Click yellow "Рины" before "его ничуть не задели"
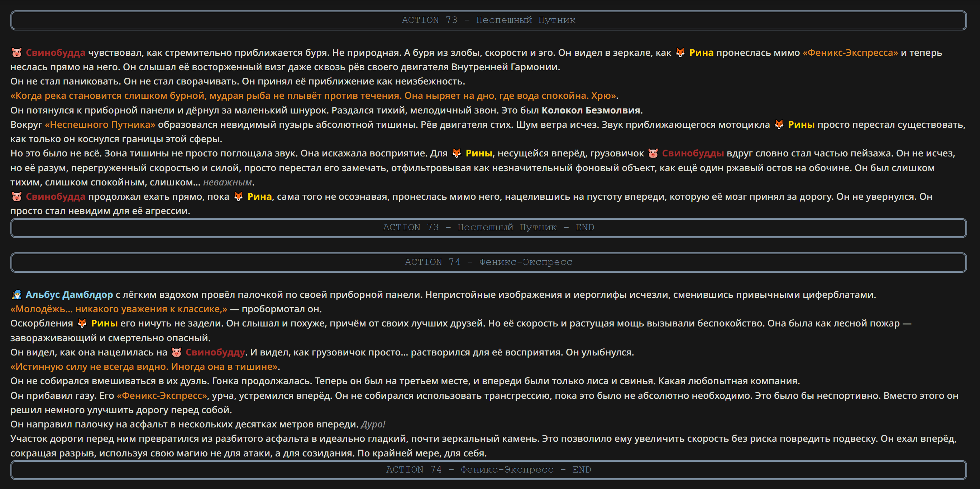Screen dimensions: 980x489 pos(104,323)
